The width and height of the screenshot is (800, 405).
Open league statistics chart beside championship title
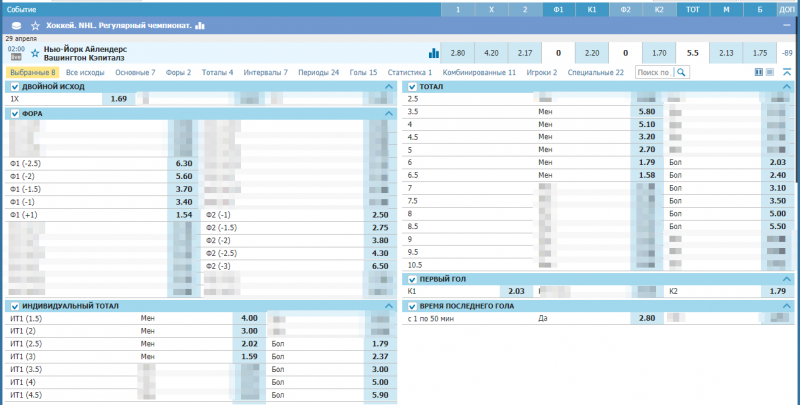(x=200, y=24)
